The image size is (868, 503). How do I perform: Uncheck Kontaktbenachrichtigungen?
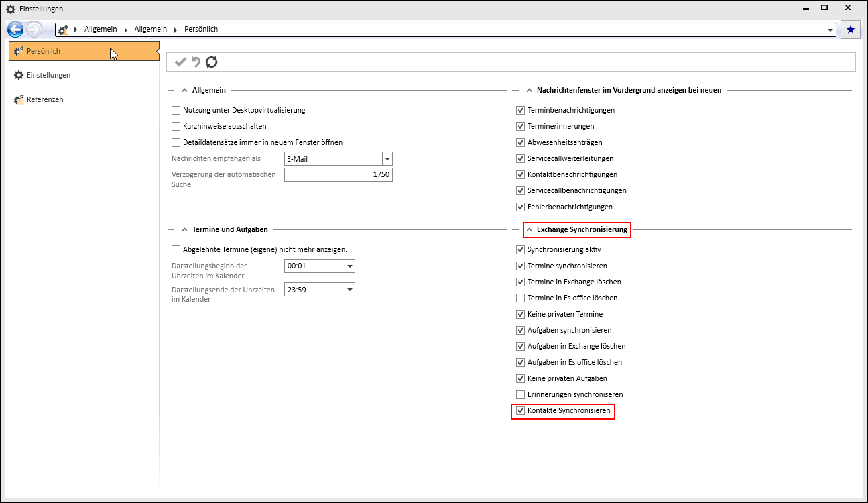tap(521, 174)
